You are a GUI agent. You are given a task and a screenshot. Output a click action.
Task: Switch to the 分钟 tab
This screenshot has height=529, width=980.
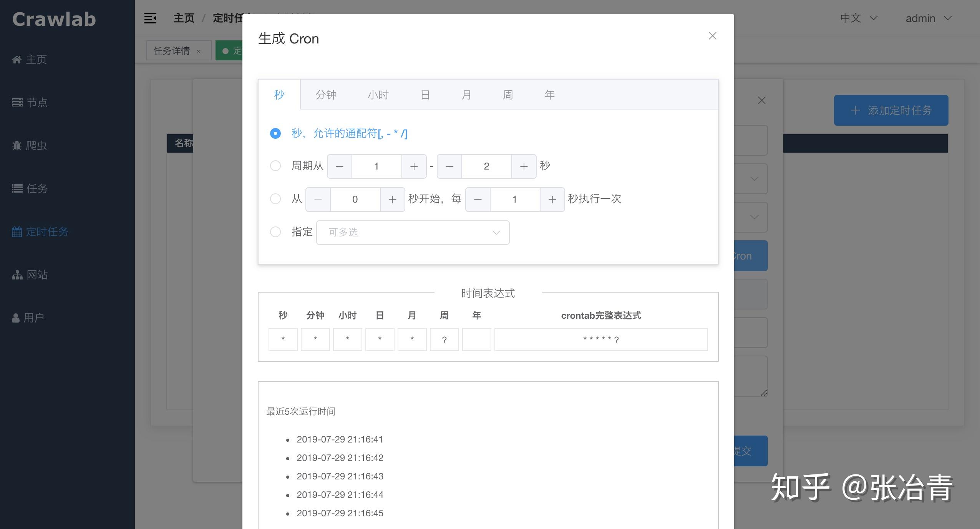tap(326, 94)
